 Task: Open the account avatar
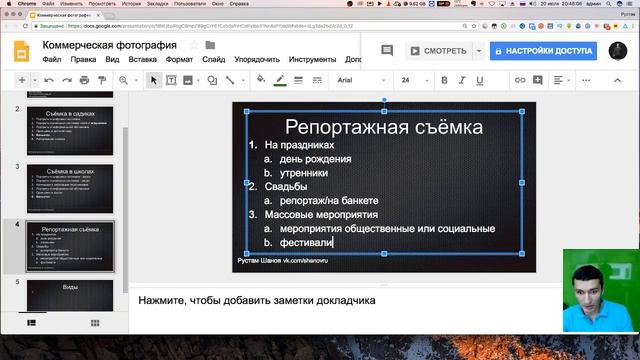click(618, 51)
